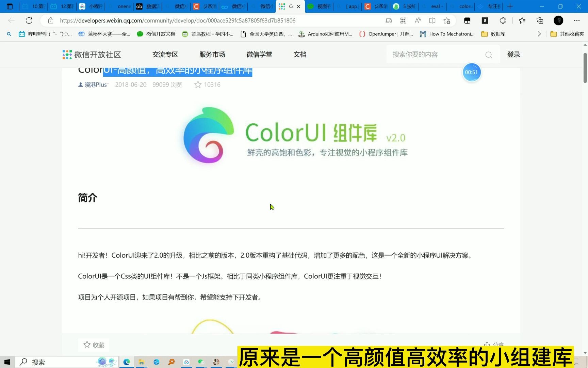Screen dimensions: 588x368
Task: Open browser settings and more menu
Action: coord(577,20)
